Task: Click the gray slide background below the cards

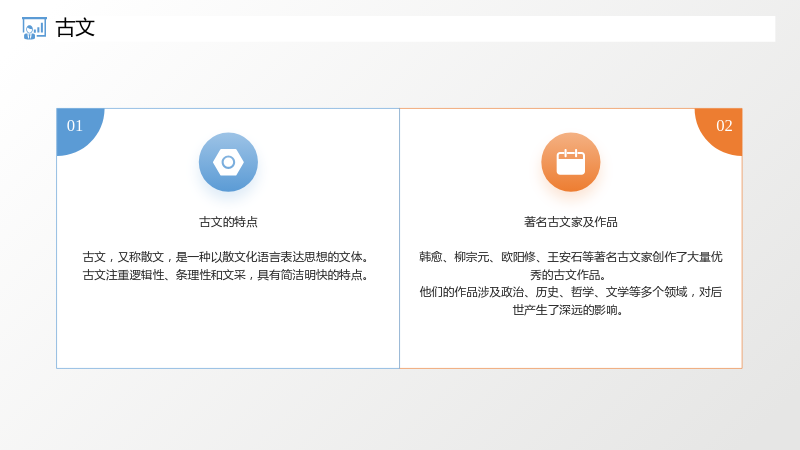Action: coord(400,408)
